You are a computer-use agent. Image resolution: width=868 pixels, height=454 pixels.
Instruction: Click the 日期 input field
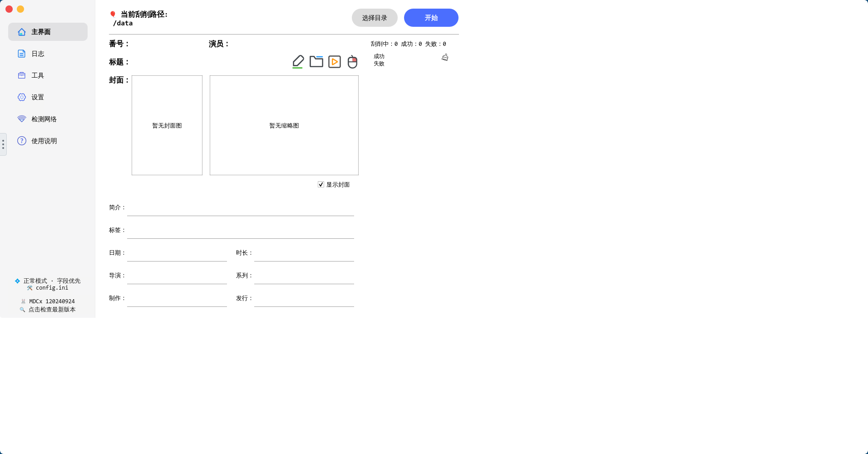click(177, 253)
